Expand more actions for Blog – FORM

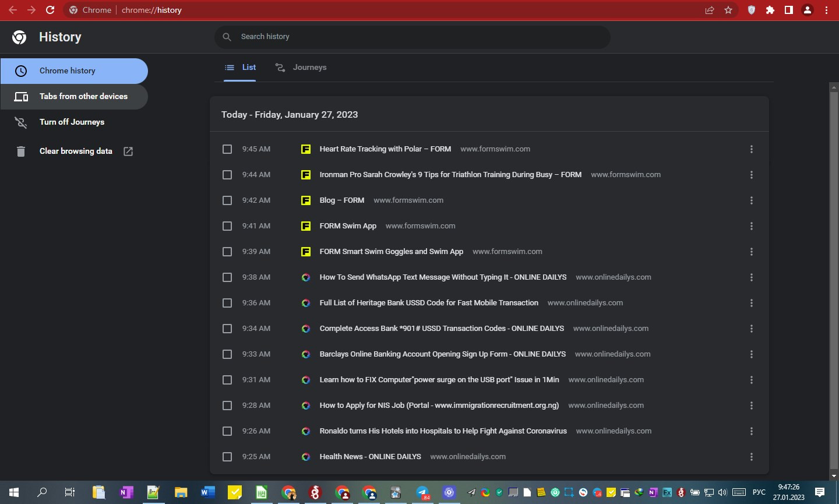tap(752, 200)
